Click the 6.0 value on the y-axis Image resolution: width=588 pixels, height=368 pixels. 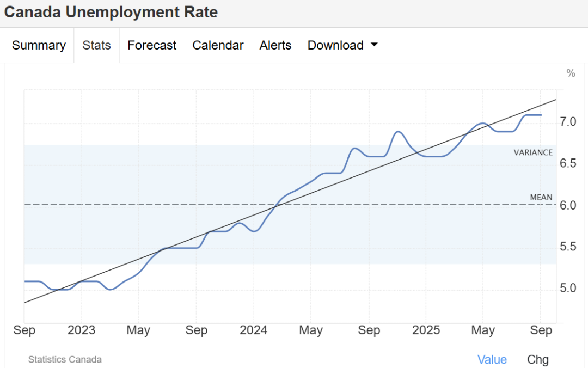click(x=569, y=205)
